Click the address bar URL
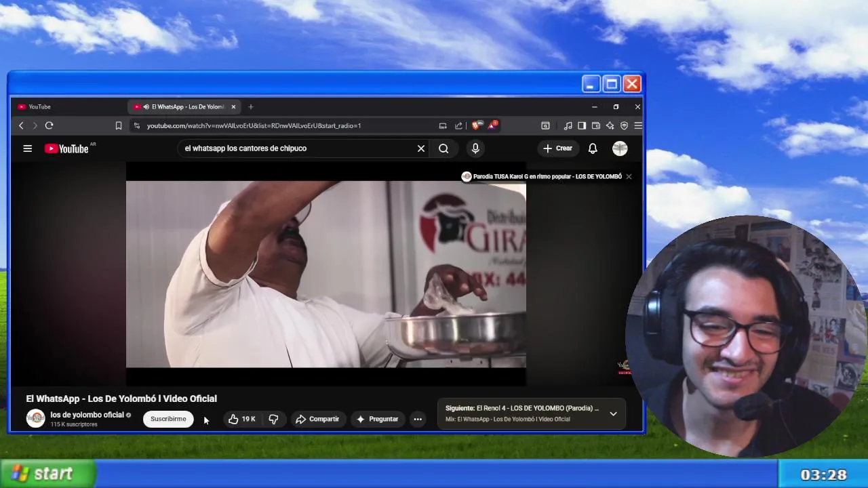868x488 pixels. [x=254, y=125]
